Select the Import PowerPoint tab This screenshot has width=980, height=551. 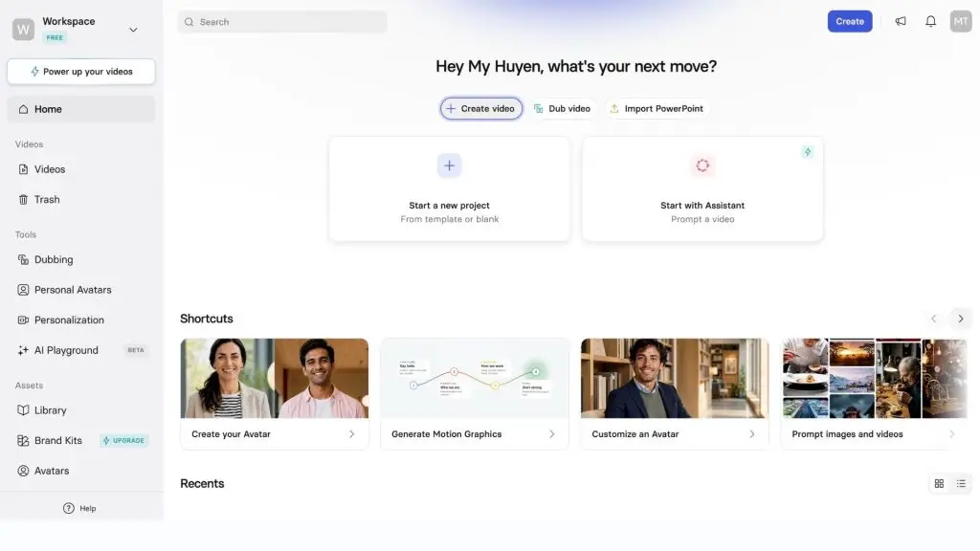(x=657, y=109)
